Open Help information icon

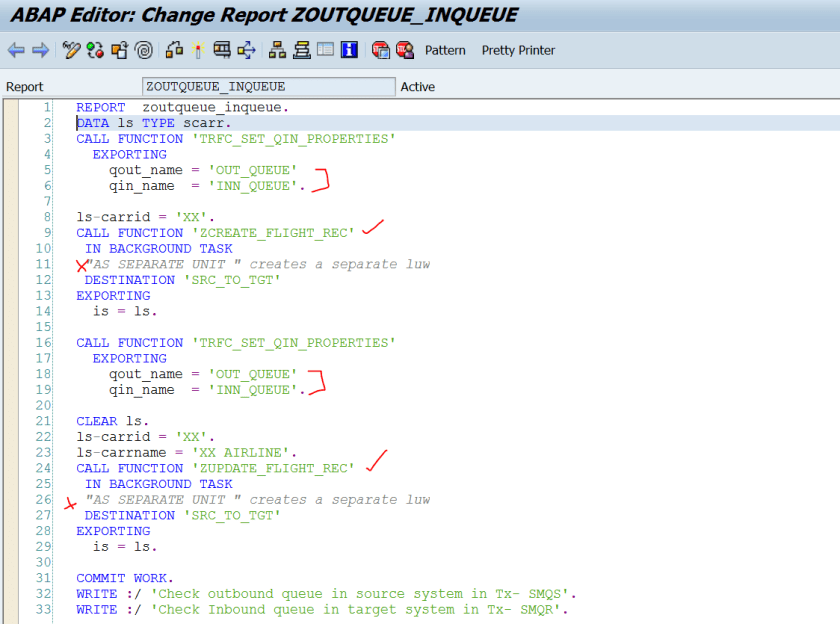349,50
